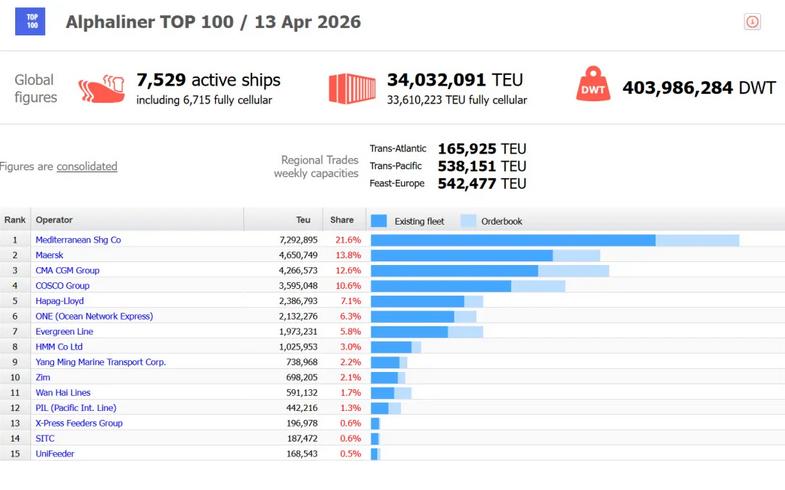Sort table by Rank column header
The width and height of the screenshot is (785, 490).
tap(15, 220)
